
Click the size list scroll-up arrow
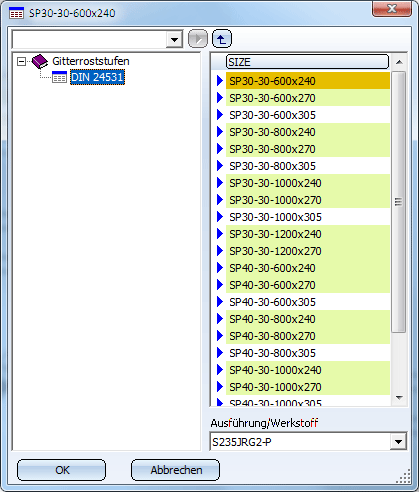[399, 62]
